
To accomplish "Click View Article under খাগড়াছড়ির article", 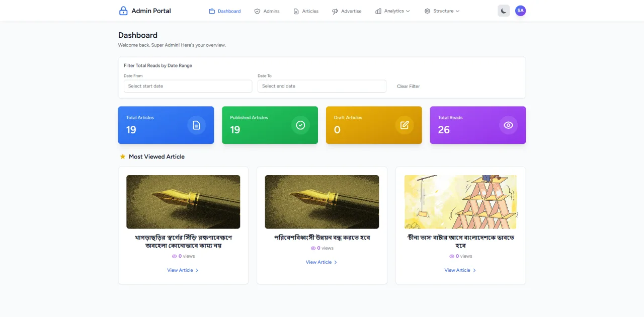I will [183, 270].
